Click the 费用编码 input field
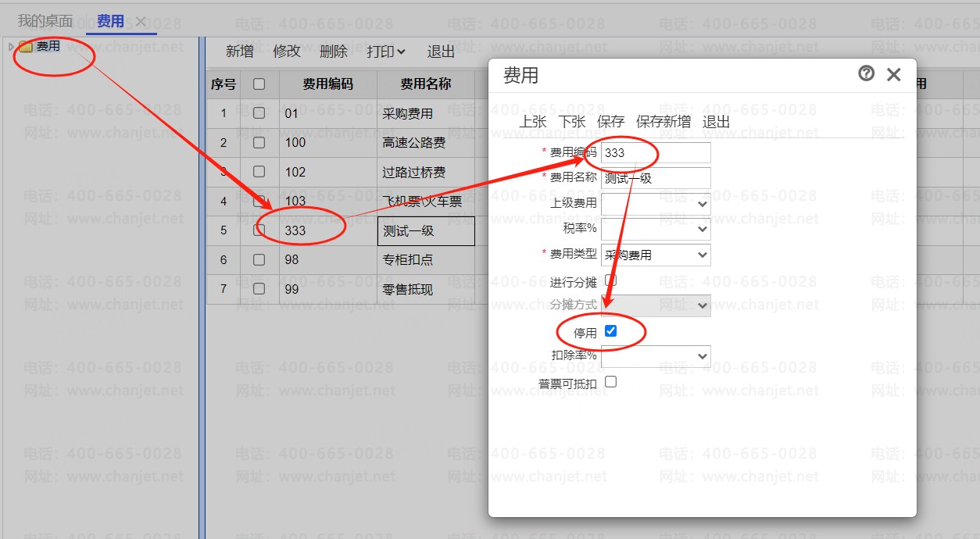 656,153
